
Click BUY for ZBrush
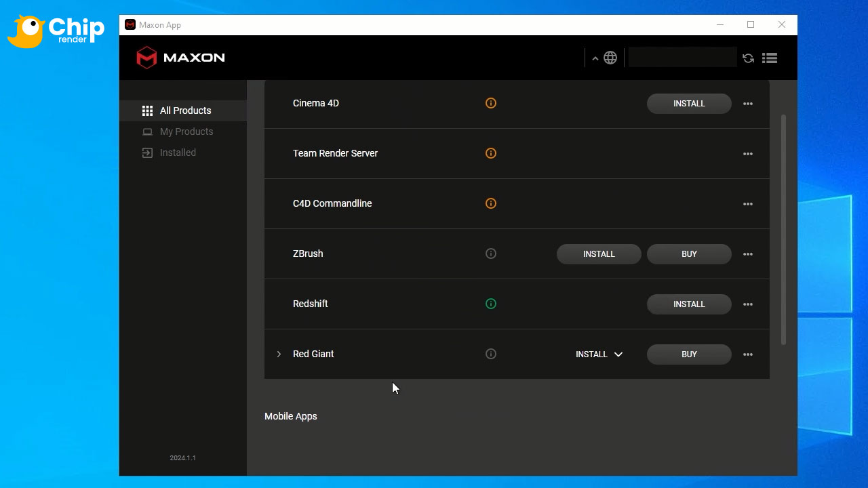coord(689,254)
